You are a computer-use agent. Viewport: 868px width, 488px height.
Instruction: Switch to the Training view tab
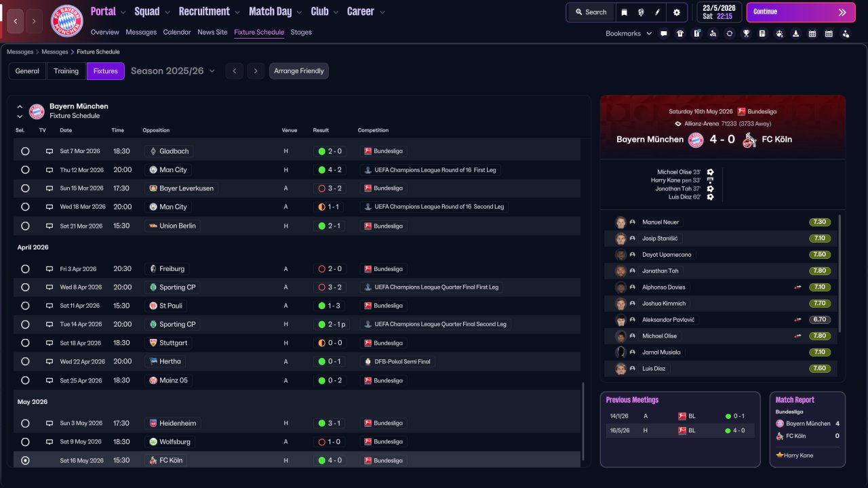coord(66,71)
